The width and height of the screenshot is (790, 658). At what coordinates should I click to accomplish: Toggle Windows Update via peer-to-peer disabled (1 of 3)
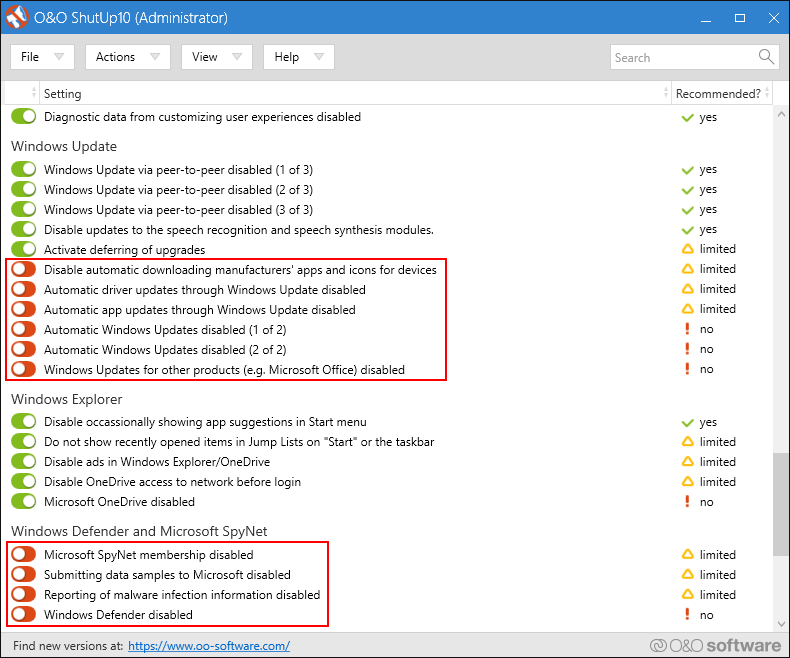point(24,169)
